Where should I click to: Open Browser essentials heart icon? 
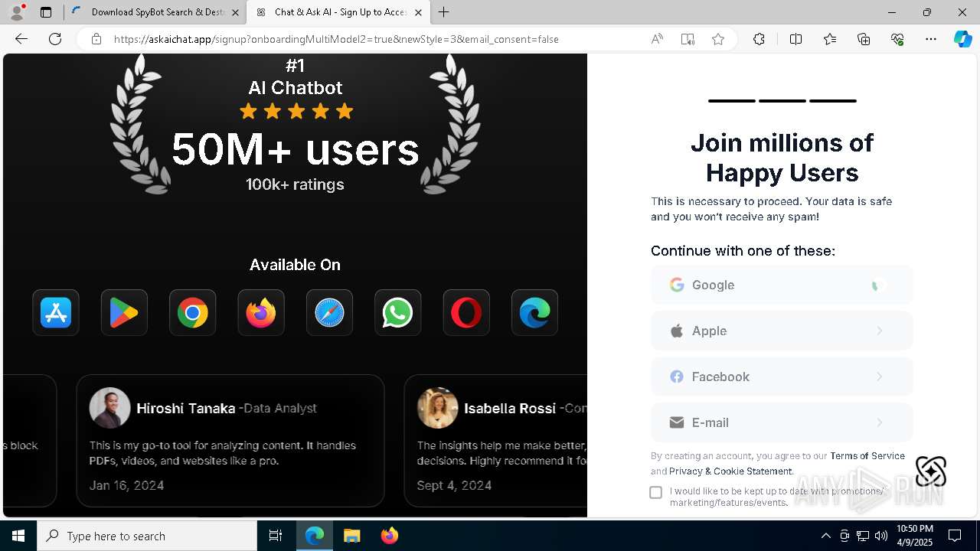click(897, 39)
